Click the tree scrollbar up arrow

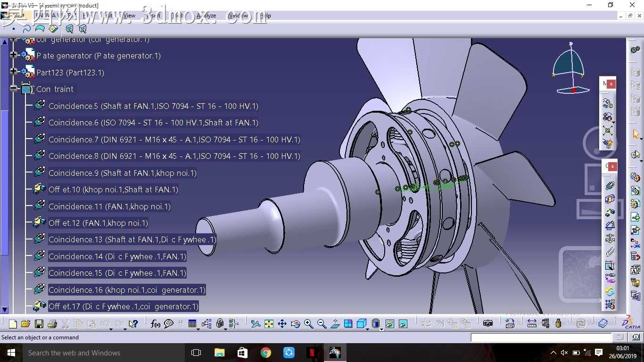click(5, 42)
